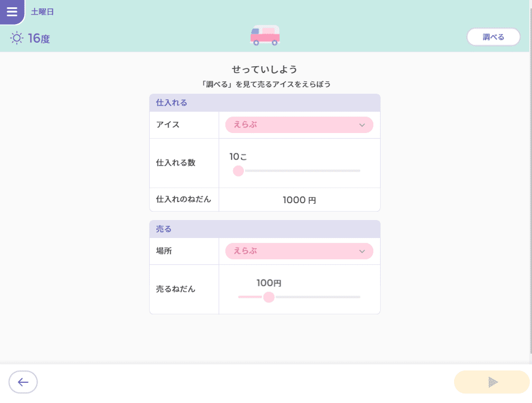532x403 pixels.
Task: Click the back arrow button
Action: tap(23, 382)
